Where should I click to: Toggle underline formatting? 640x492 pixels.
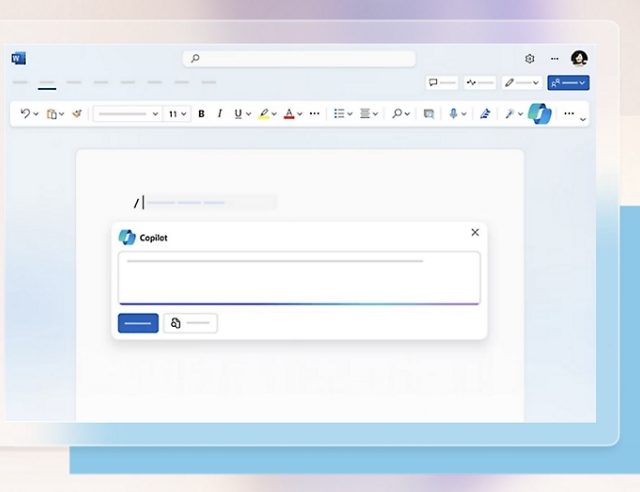point(238,114)
